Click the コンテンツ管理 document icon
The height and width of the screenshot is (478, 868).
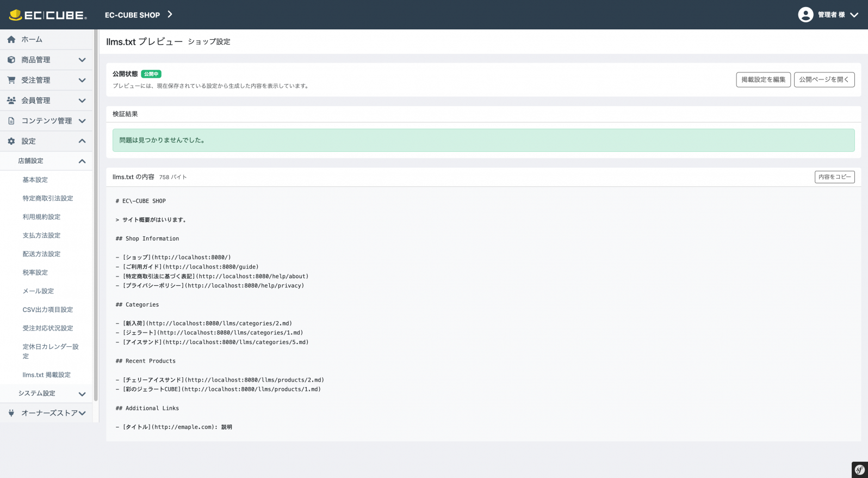click(x=11, y=121)
